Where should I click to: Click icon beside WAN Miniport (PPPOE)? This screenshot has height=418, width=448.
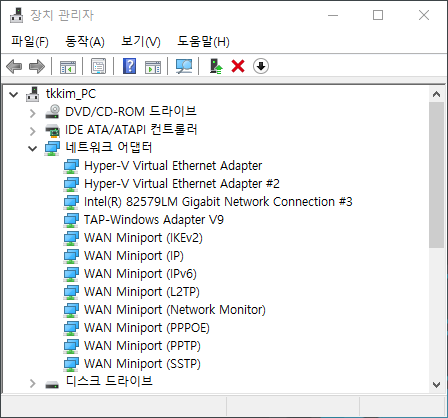tap(71, 328)
